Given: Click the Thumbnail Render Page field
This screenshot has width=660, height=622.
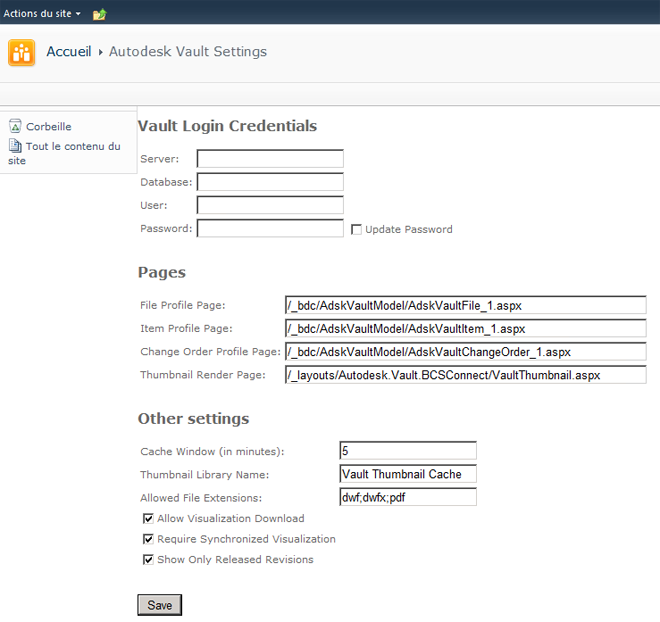Looking at the screenshot, I should click(x=466, y=375).
